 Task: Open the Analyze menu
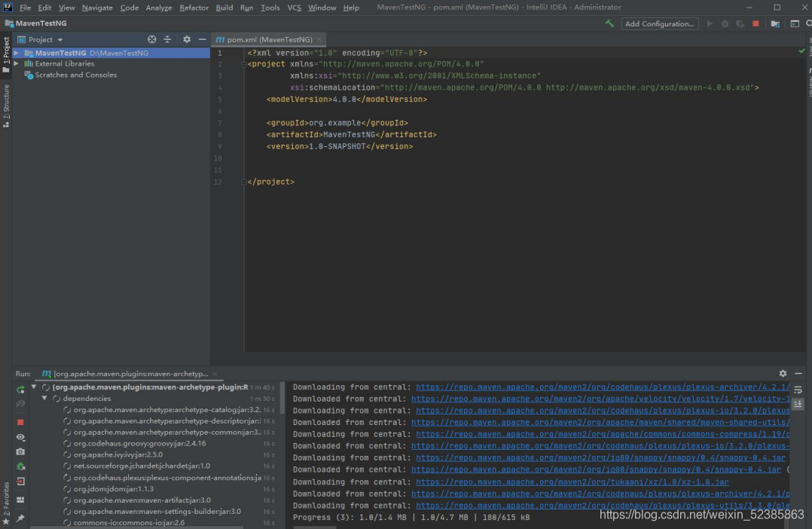coord(158,8)
